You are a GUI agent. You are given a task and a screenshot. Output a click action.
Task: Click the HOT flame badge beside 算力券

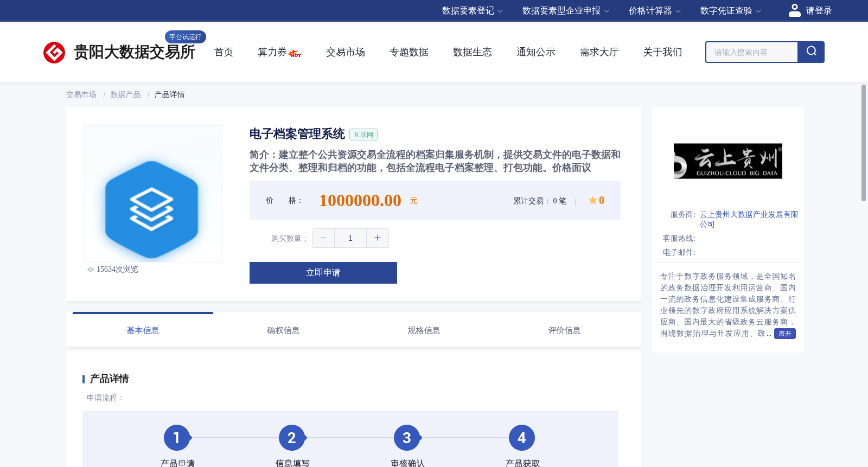pos(295,54)
